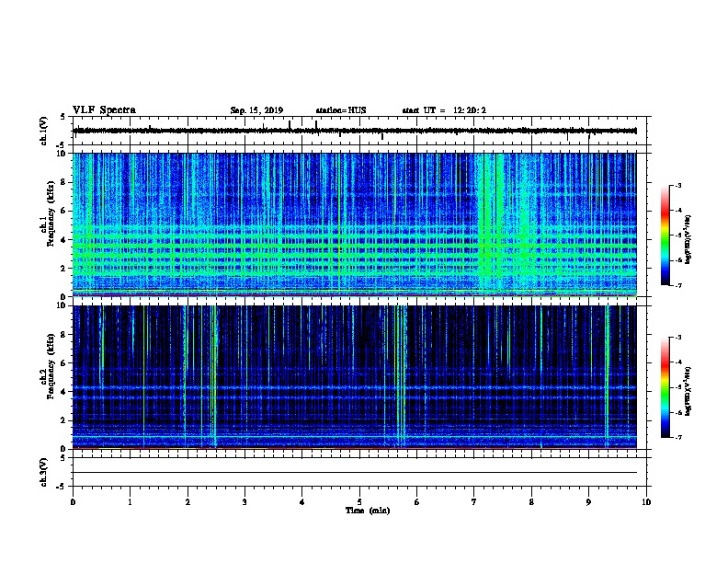Click the bright burst near minute 7 in the ch.1 spectrogram

coord(490,223)
